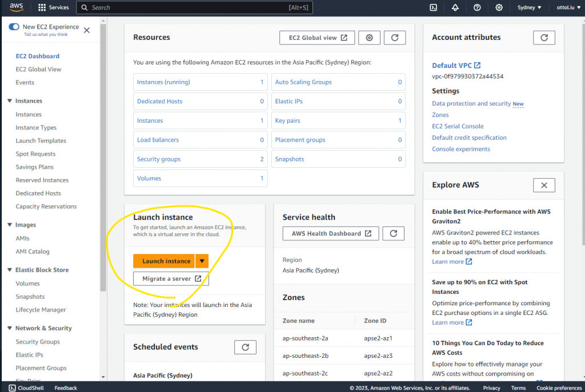Open Snapshots resource link

[x=290, y=159]
